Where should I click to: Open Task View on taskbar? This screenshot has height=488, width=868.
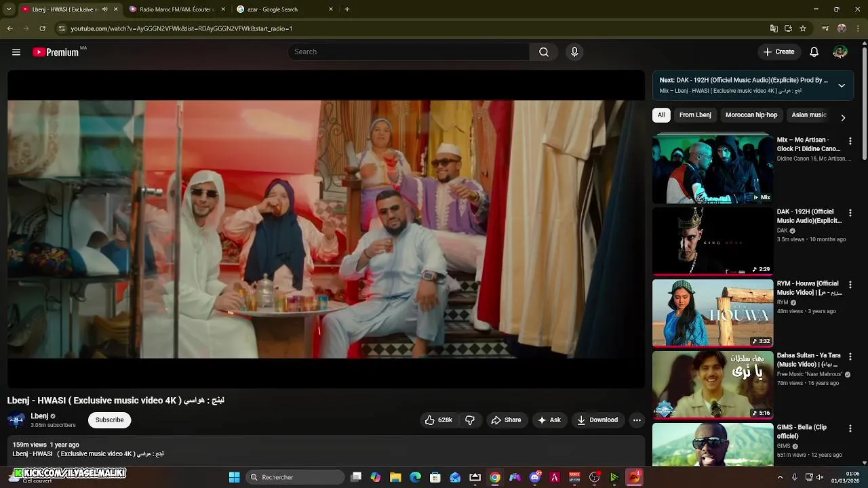356,477
